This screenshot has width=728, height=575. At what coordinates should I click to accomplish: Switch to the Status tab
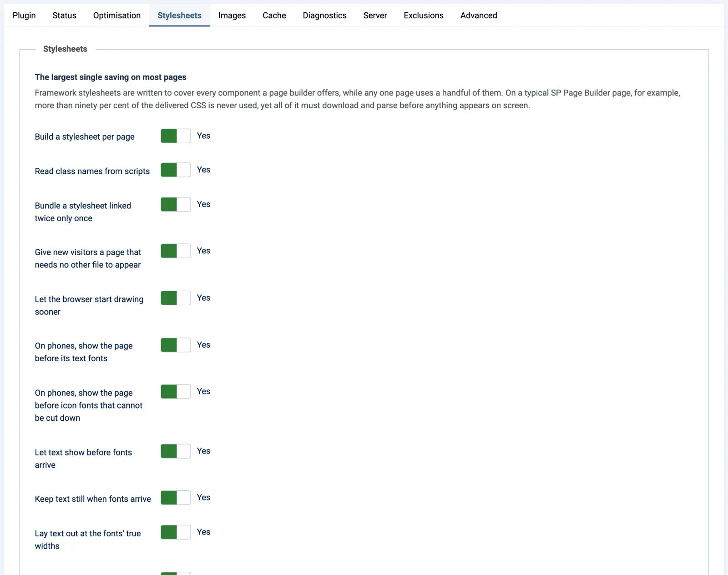coord(64,15)
